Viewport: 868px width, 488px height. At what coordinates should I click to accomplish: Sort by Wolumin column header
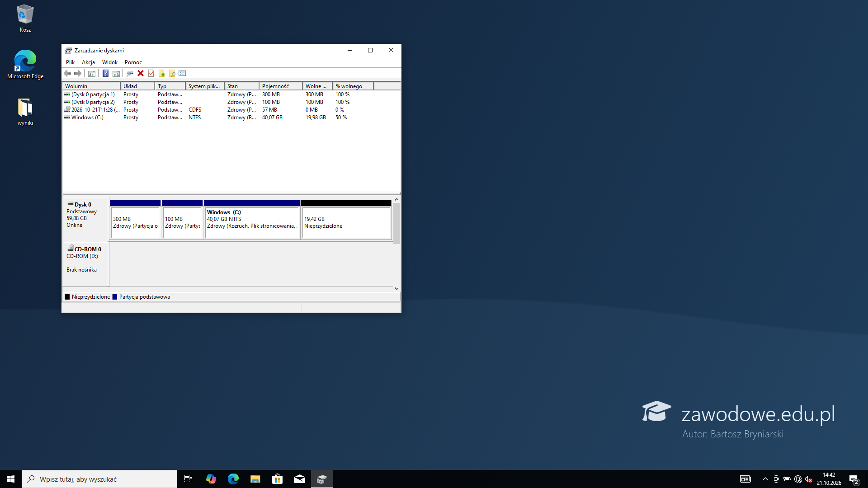pos(91,86)
